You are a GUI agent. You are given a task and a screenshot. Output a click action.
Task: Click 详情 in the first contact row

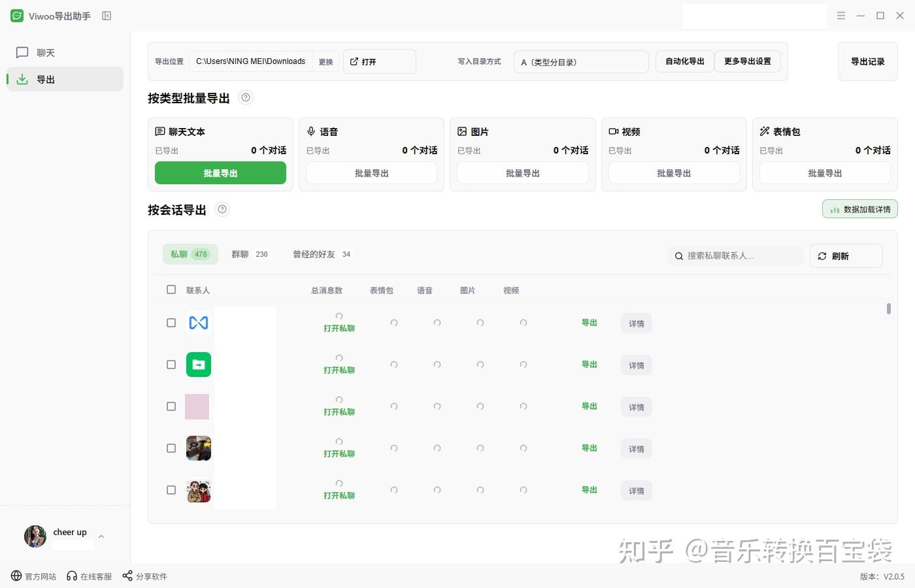[637, 323]
